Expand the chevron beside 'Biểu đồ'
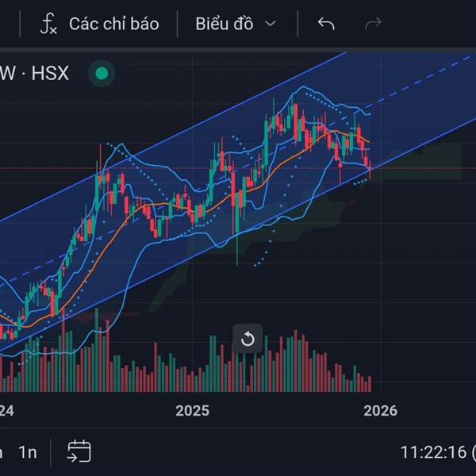Image resolution: width=476 pixels, height=476 pixels. (x=271, y=24)
